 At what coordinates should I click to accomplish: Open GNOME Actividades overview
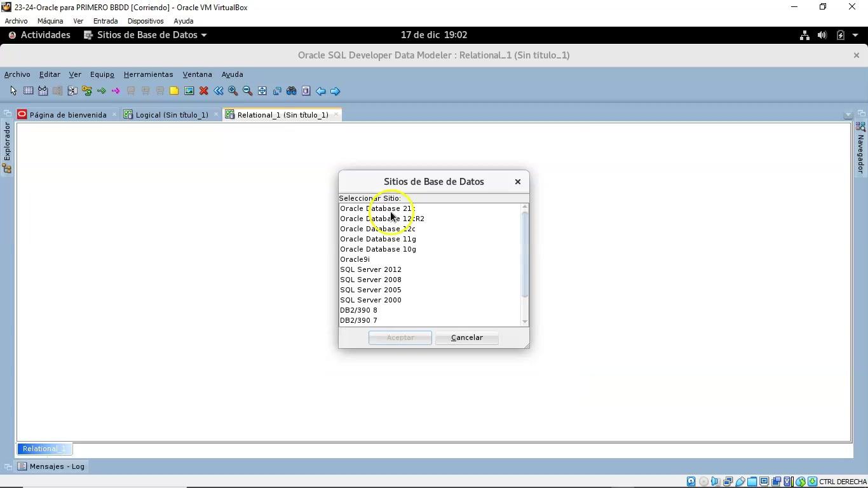(39, 35)
